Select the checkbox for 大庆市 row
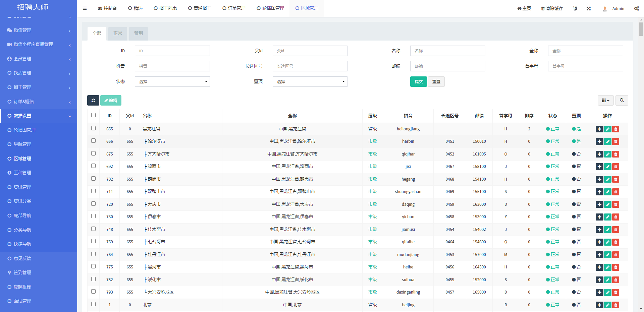644x312 pixels. (94, 204)
